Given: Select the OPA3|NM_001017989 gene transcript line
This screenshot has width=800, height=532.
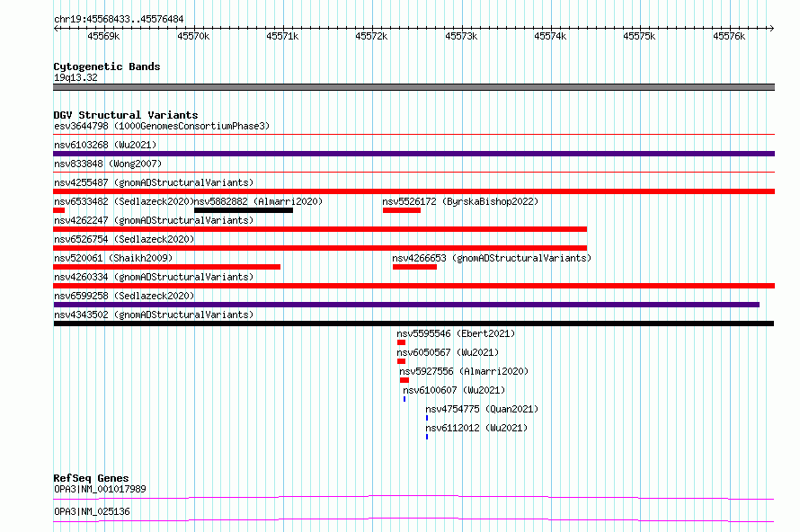Looking at the screenshot, I should (413, 497).
